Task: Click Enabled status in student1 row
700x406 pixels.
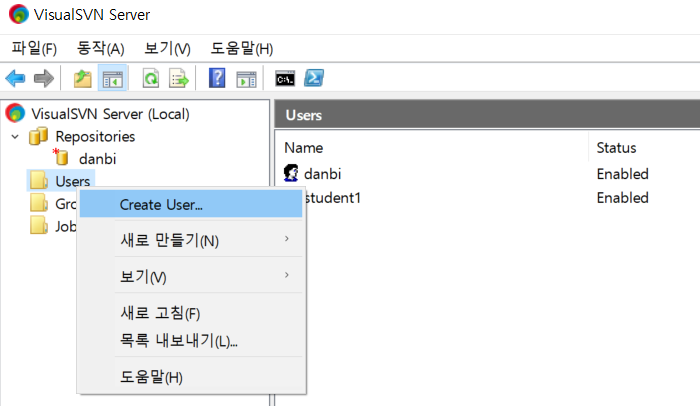Action: click(x=622, y=197)
